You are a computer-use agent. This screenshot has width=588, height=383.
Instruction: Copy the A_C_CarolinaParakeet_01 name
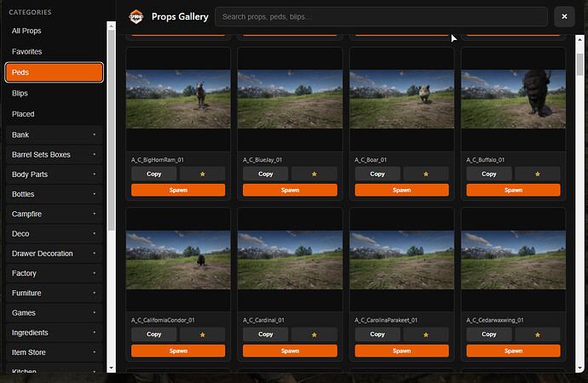pyautogui.click(x=378, y=334)
